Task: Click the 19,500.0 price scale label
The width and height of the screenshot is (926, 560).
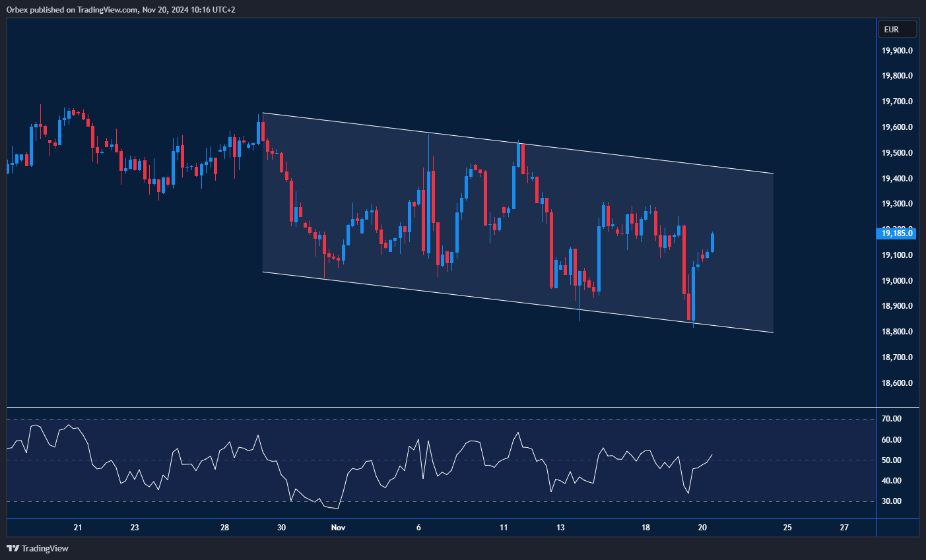Action: tap(897, 153)
